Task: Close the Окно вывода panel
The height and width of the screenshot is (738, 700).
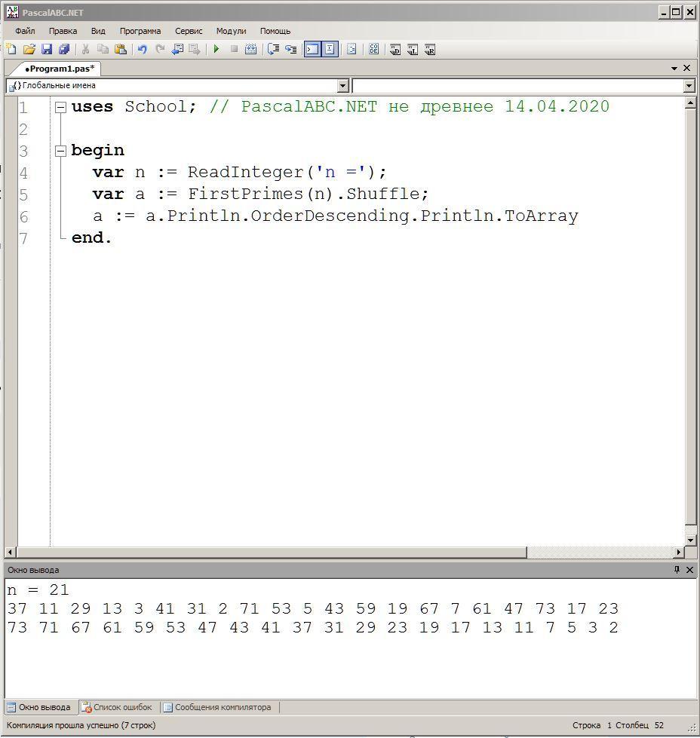Action: pos(689,570)
